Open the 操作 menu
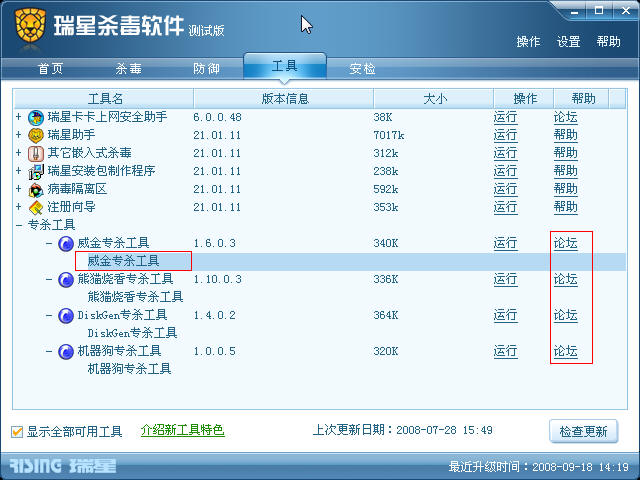This screenshot has width=640, height=480. 528,42
